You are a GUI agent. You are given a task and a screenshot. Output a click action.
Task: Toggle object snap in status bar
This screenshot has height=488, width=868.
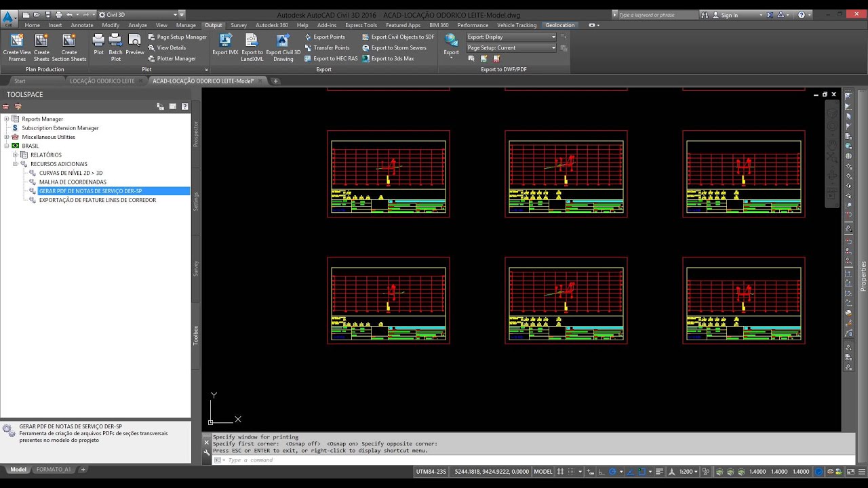(x=642, y=472)
